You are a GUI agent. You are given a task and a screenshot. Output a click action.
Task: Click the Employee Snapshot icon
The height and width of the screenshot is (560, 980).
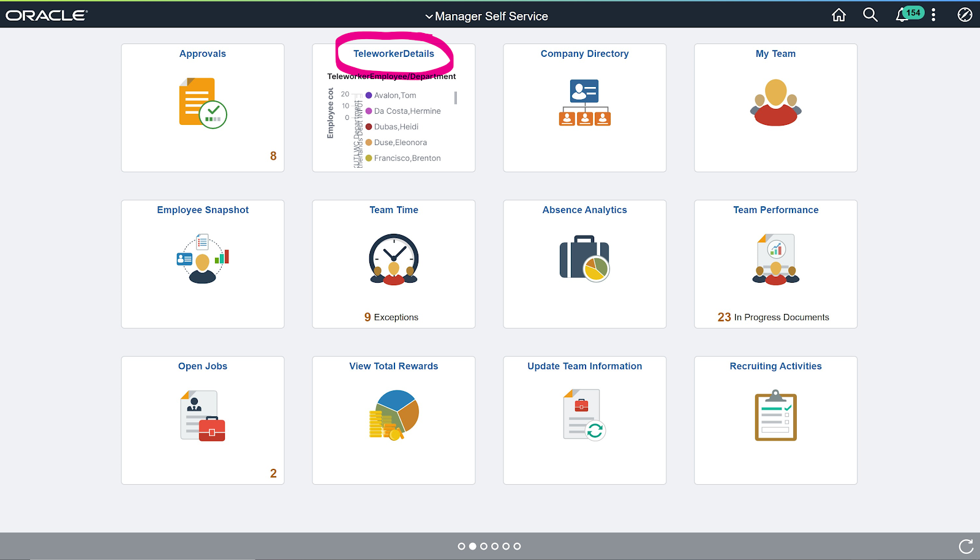tap(203, 258)
